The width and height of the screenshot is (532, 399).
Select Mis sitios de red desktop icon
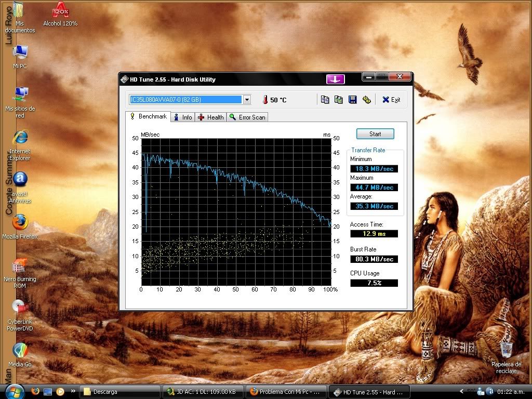point(20,102)
